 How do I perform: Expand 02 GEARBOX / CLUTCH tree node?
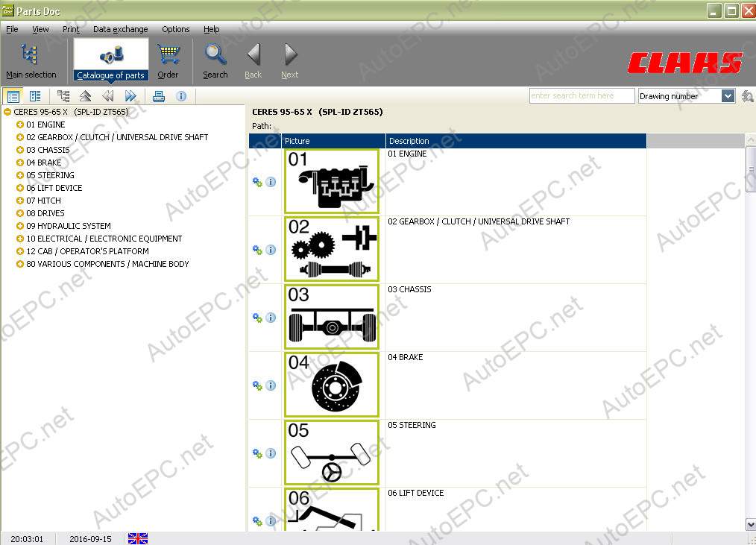20,137
